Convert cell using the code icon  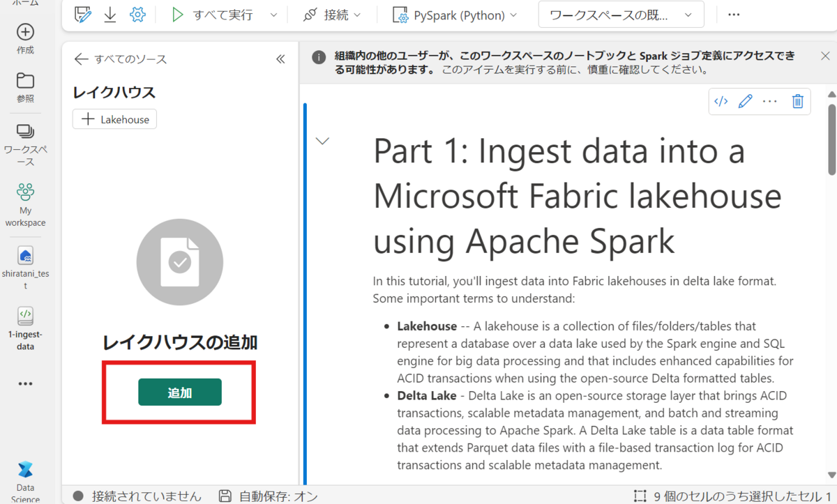721,101
